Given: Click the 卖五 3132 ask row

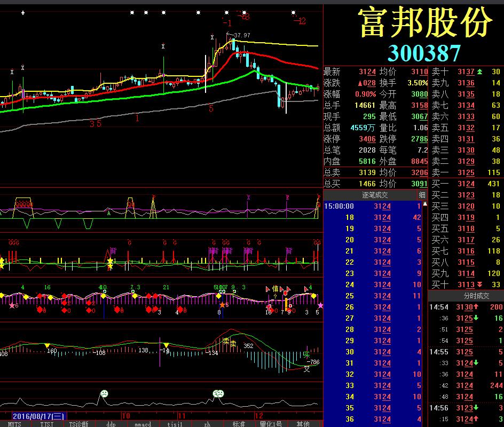Looking at the screenshot, I should [x=466, y=128].
